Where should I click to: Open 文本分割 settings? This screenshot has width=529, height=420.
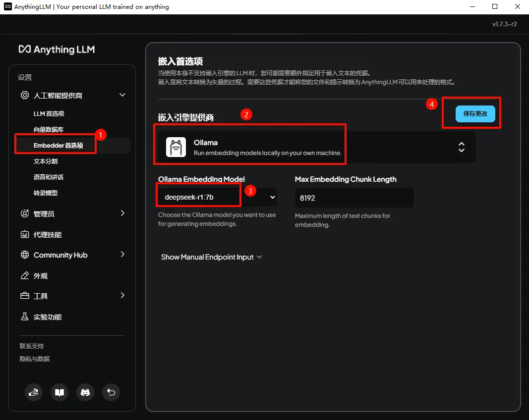coord(46,161)
